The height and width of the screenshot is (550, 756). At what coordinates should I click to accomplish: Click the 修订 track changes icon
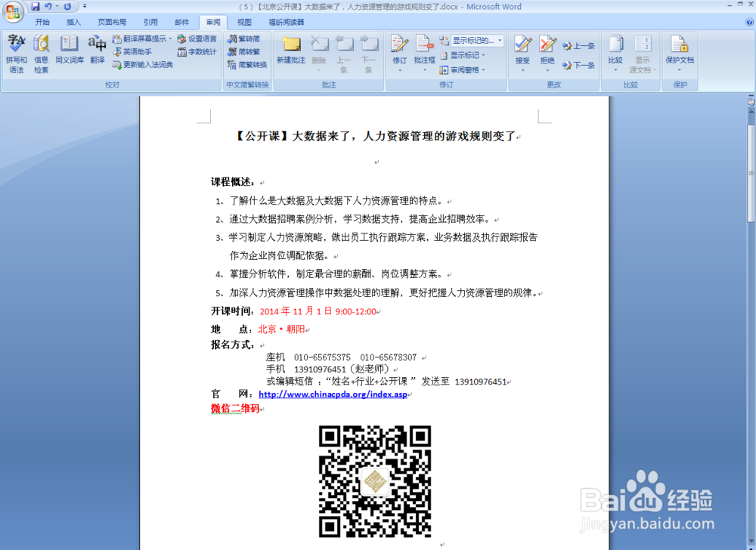point(399,45)
